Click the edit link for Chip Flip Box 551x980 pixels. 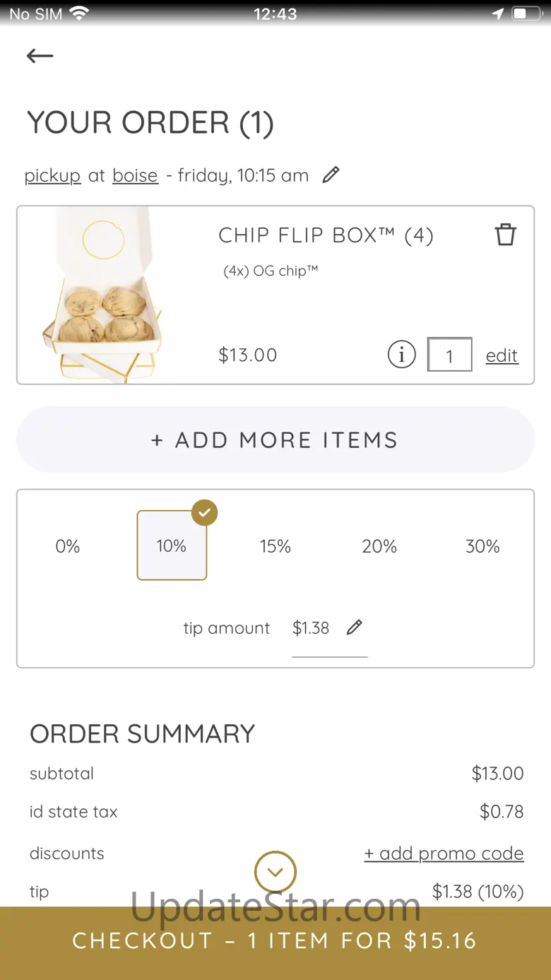point(502,355)
